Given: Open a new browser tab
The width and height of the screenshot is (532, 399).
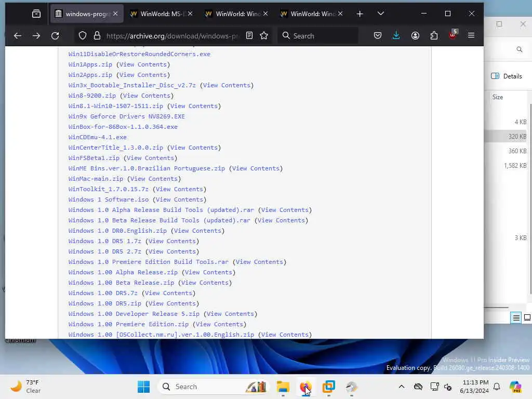Looking at the screenshot, I should (x=360, y=14).
